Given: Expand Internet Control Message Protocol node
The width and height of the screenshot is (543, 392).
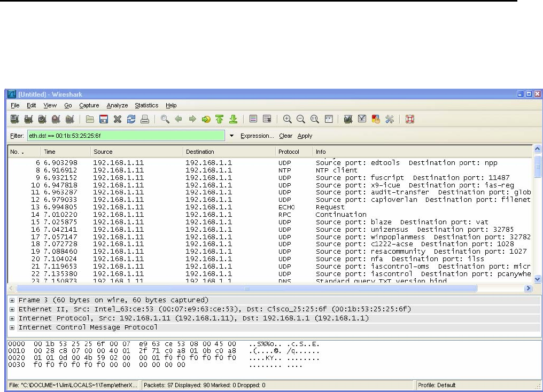Looking at the screenshot, I should 12,327.
